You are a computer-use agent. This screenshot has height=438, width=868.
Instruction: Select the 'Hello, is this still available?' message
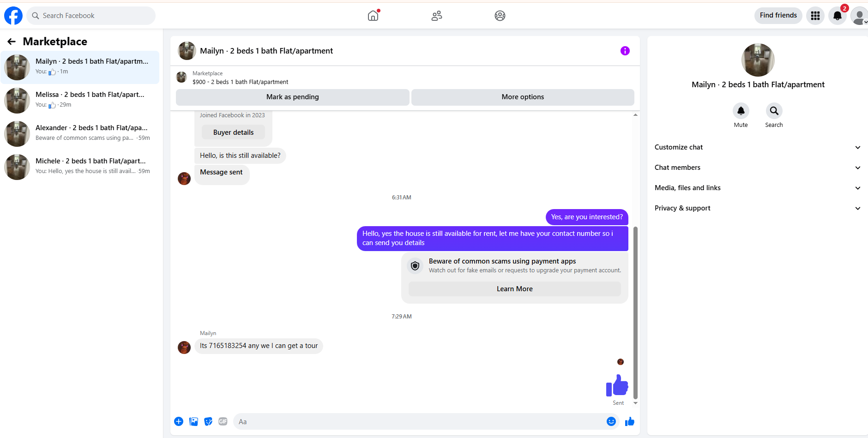(240, 156)
